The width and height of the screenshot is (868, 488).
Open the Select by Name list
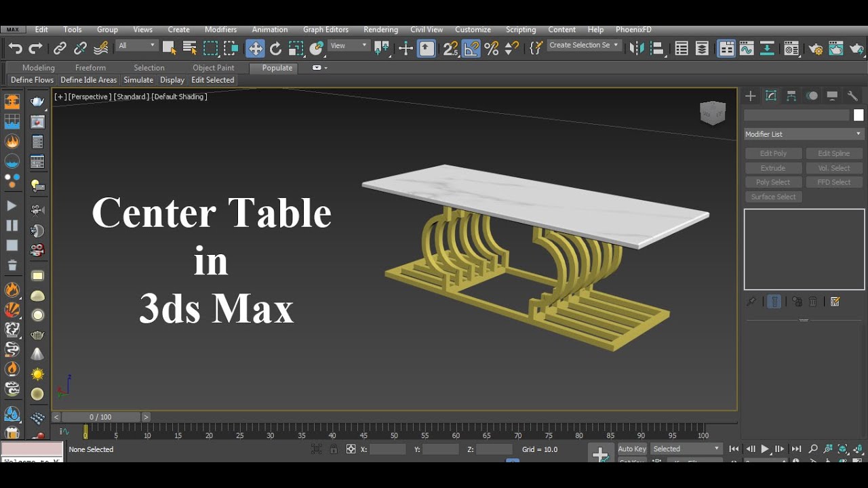pyautogui.click(x=190, y=48)
